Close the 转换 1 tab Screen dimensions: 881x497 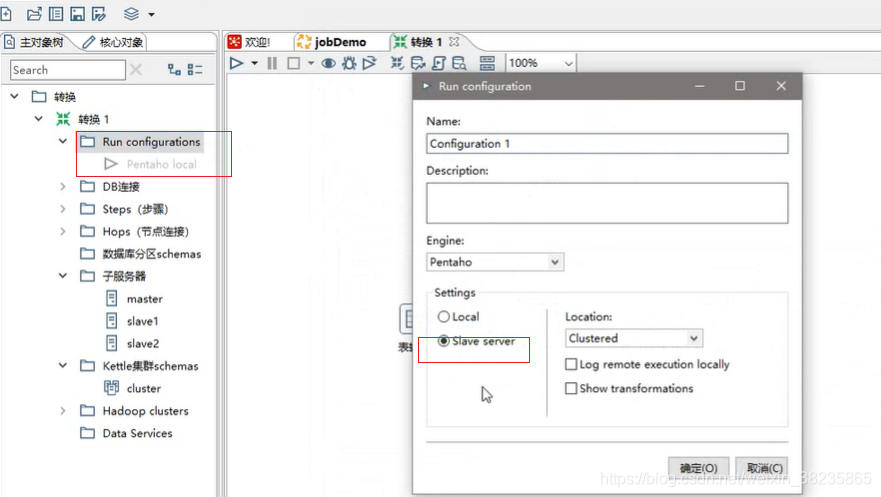454,42
